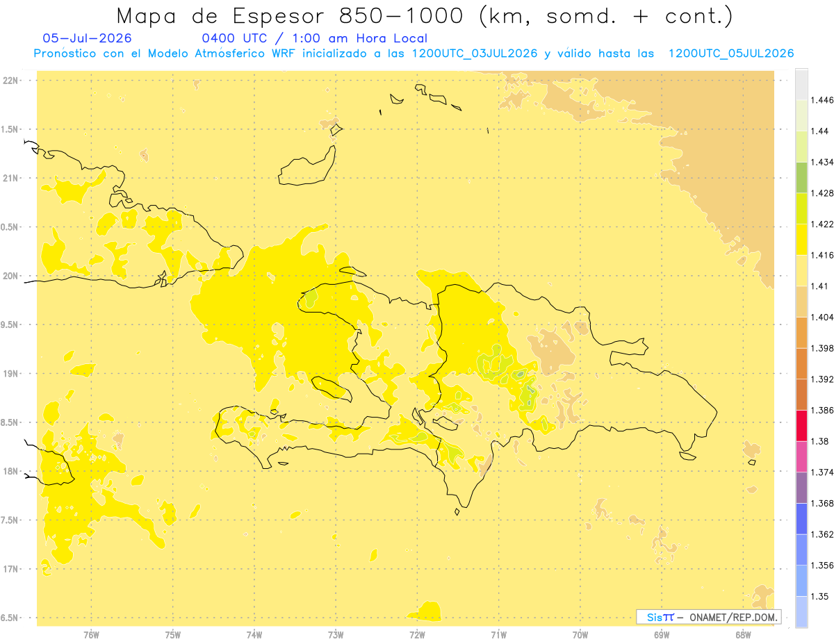Click the 71W longitude label
Viewport: 834px width, 644px height.
pyautogui.click(x=498, y=634)
